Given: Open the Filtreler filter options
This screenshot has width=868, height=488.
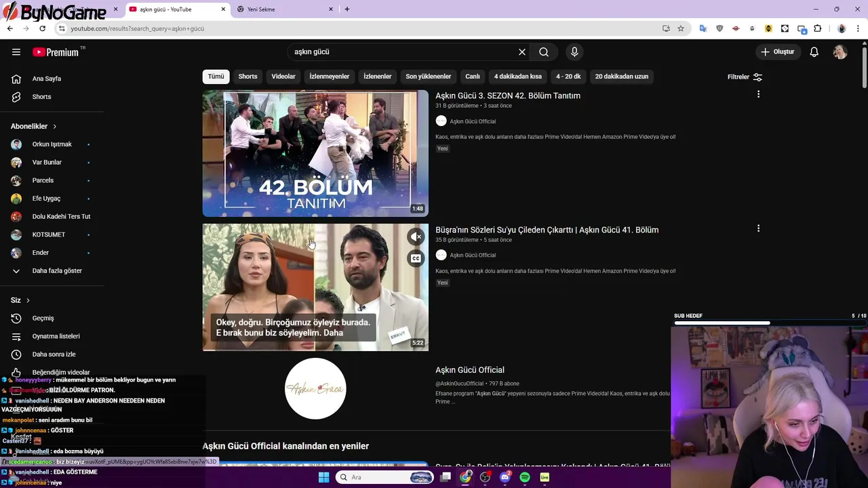Looking at the screenshot, I should click(x=745, y=77).
